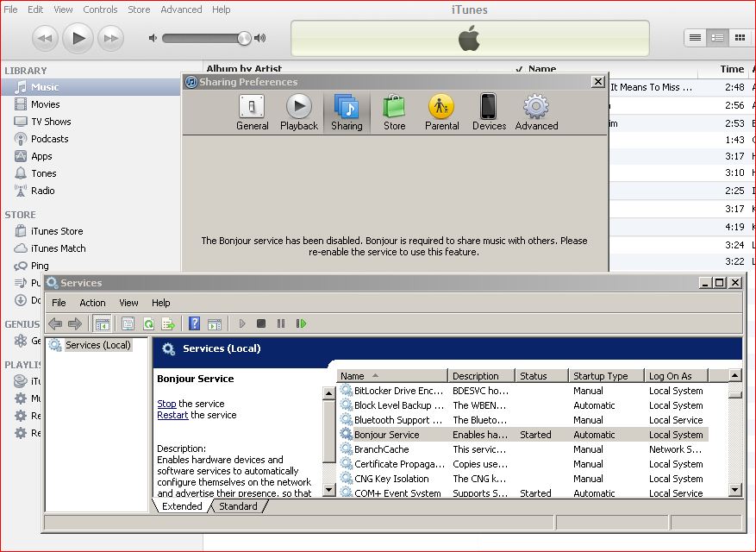Switch iTunes to list view
Image resolution: width=756 pixels, height=552 pixels.
[x=695, y=37]
